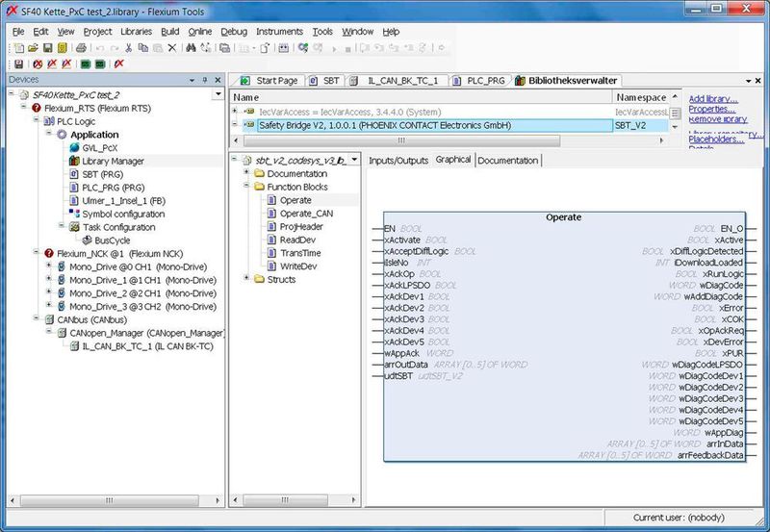The image size is (770, 532).
Task: Click the Delete X toolbar icon
Action: coord(172,47)
